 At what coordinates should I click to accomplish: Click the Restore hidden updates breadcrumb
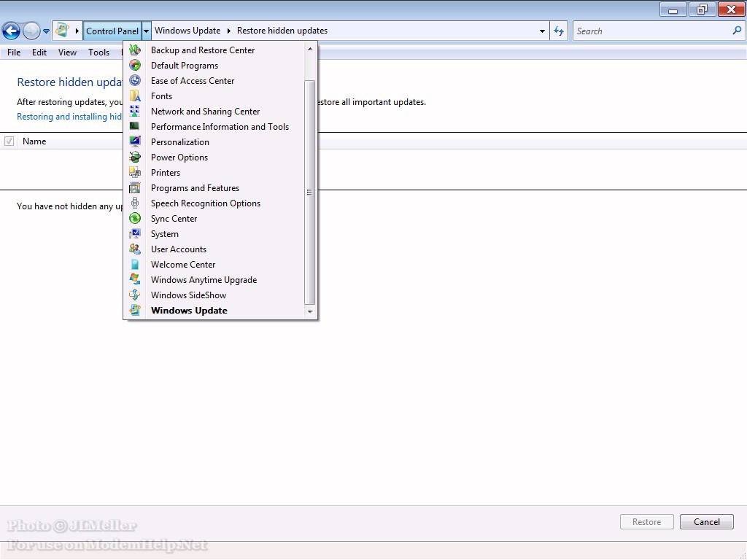(x=282, y=31)
